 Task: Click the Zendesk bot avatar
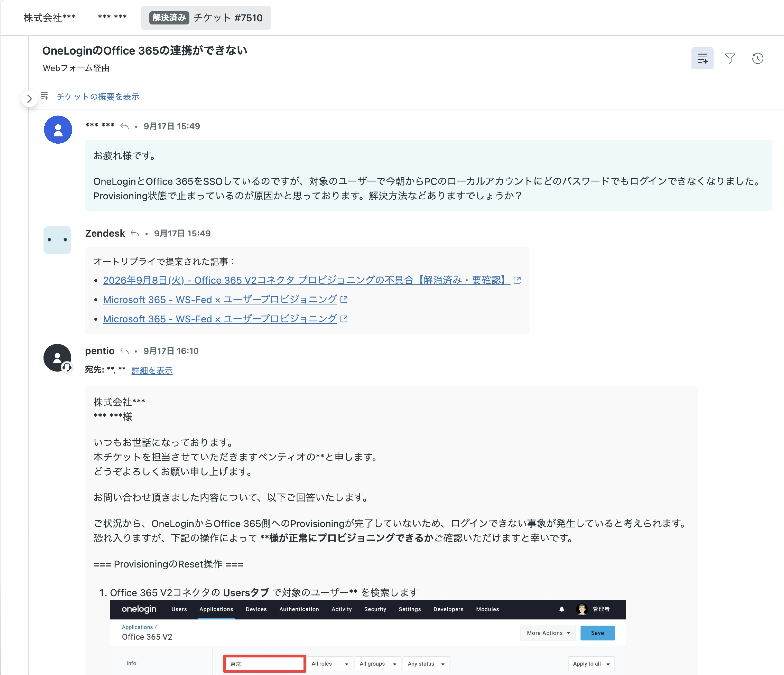tap(57, 240)
